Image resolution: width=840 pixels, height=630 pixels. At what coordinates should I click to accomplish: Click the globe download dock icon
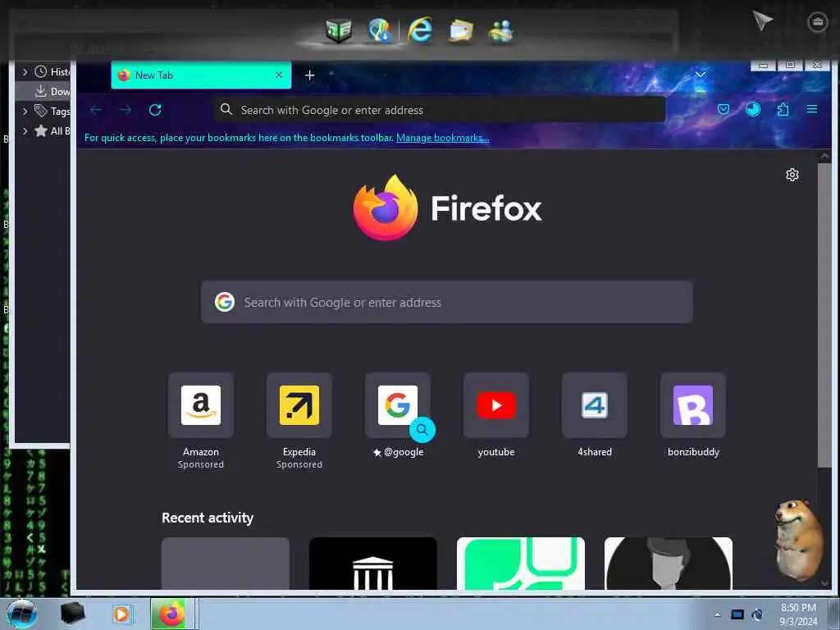tap(380, 30)
